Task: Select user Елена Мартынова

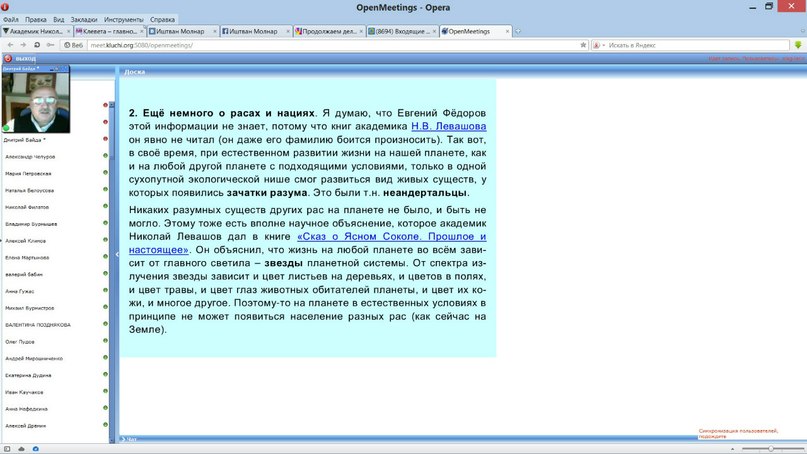Action: pos(27,257)
